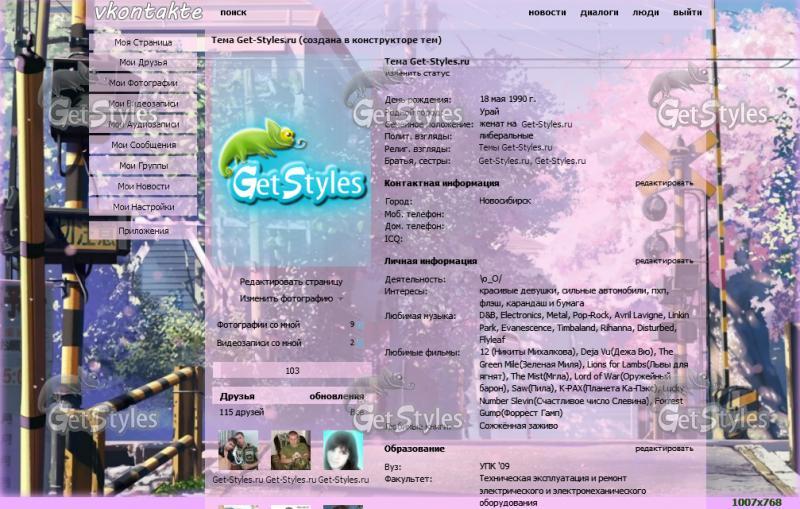Click university УПК '09
This screenshot has height=509, width=800.
494,466
